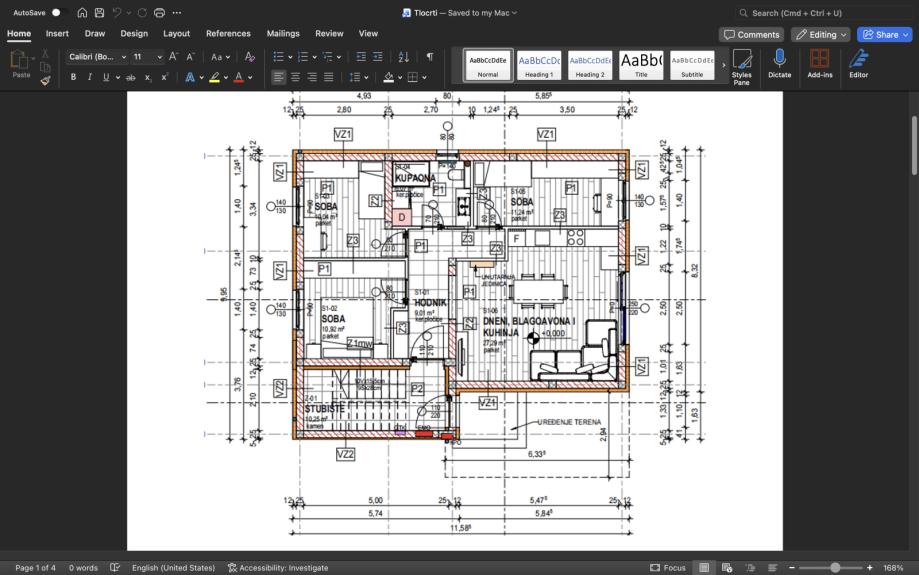Switch to the Layout tab

point(176,34)
